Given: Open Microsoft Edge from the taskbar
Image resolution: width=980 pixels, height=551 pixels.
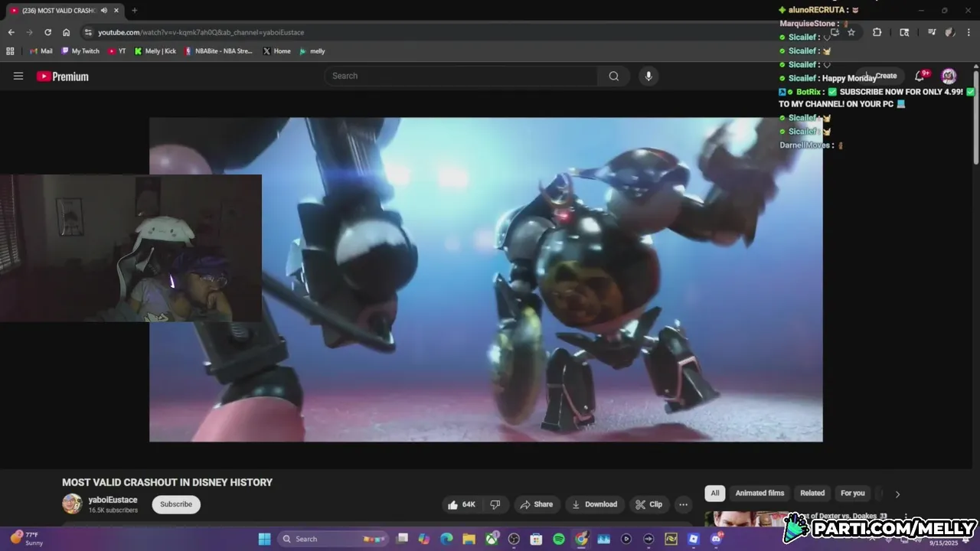Looking at the screenshot, I should pos(446,539).
